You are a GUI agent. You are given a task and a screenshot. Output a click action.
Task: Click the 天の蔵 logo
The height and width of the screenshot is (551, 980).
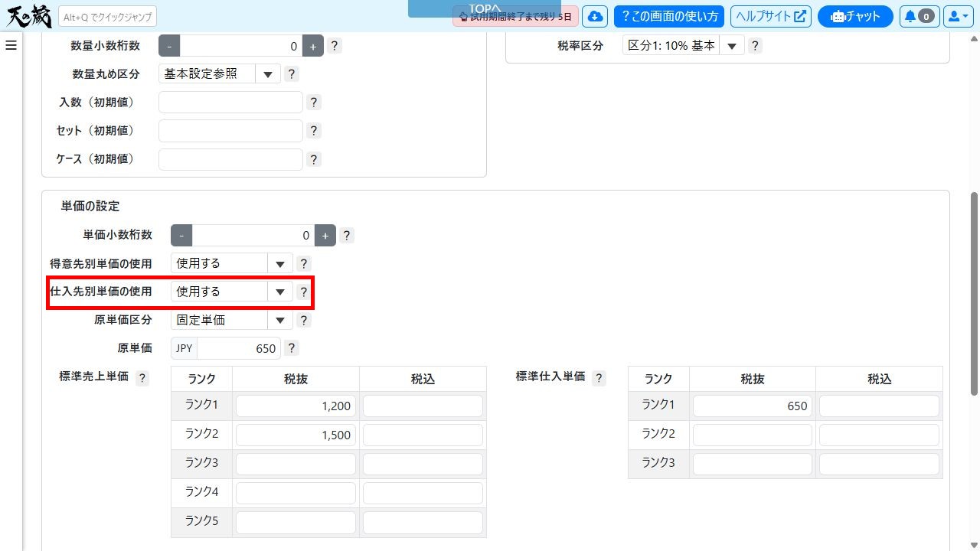click(28, 15)
